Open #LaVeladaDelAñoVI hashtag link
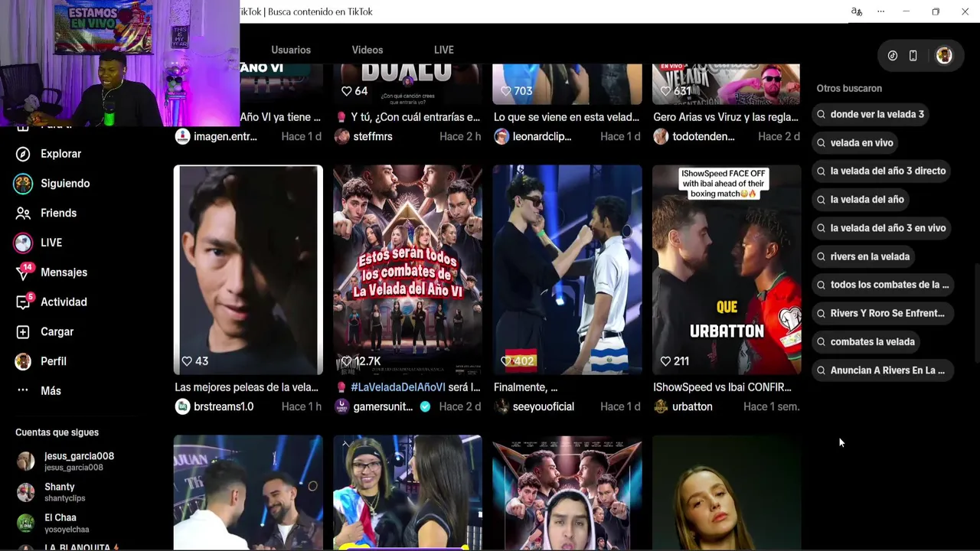 [398, 388]
